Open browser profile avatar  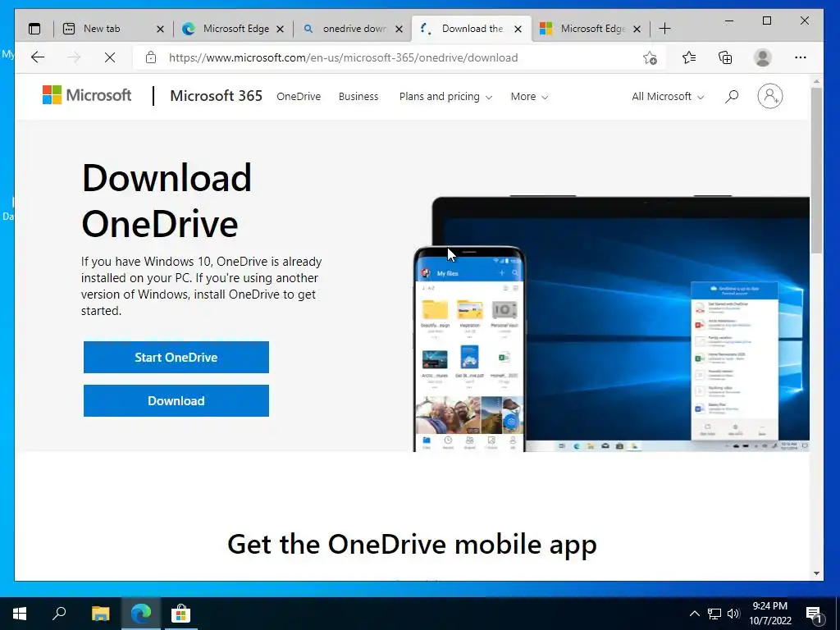762,57
